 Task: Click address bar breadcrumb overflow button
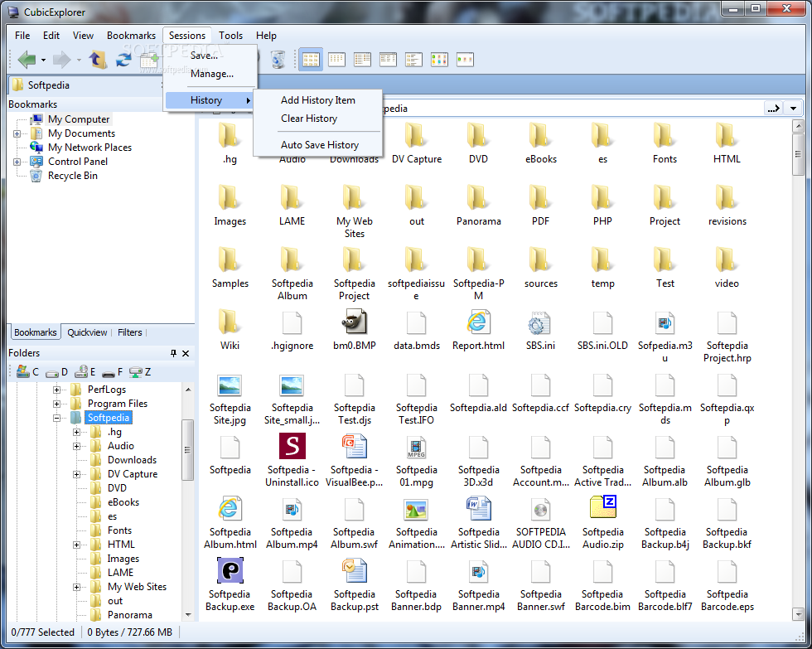coord(774,109)
